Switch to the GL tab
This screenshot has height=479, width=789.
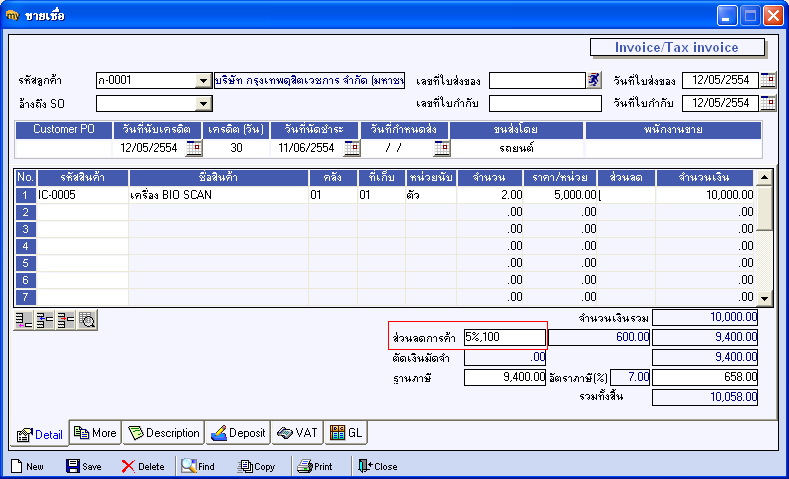pyautogui.click(x=346, y=433)
